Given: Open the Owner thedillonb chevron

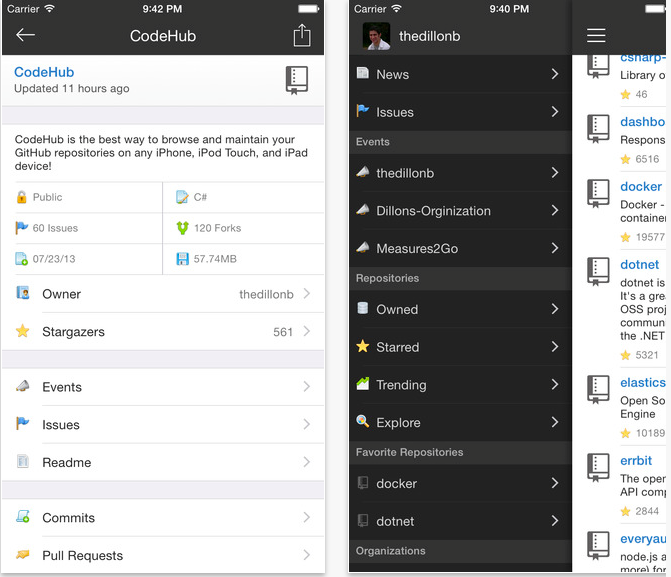Looking at the screenshot, I should 306,294.
